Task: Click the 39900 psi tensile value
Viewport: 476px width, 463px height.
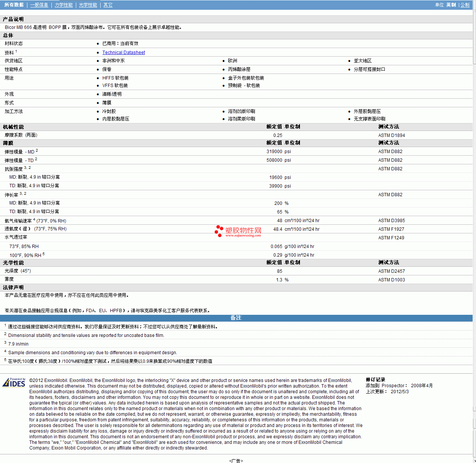Action: (x=280, y=186)
